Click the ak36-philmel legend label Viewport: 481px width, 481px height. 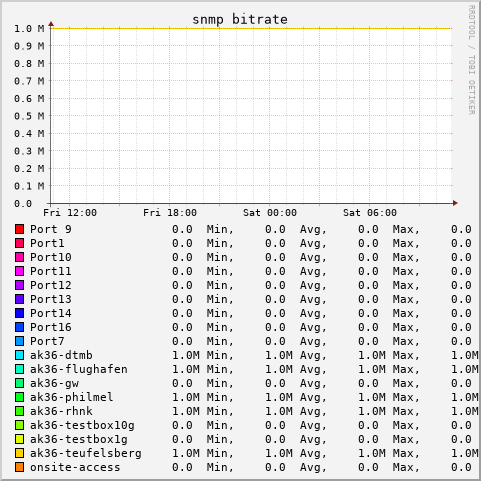click(x=72, y=397)
